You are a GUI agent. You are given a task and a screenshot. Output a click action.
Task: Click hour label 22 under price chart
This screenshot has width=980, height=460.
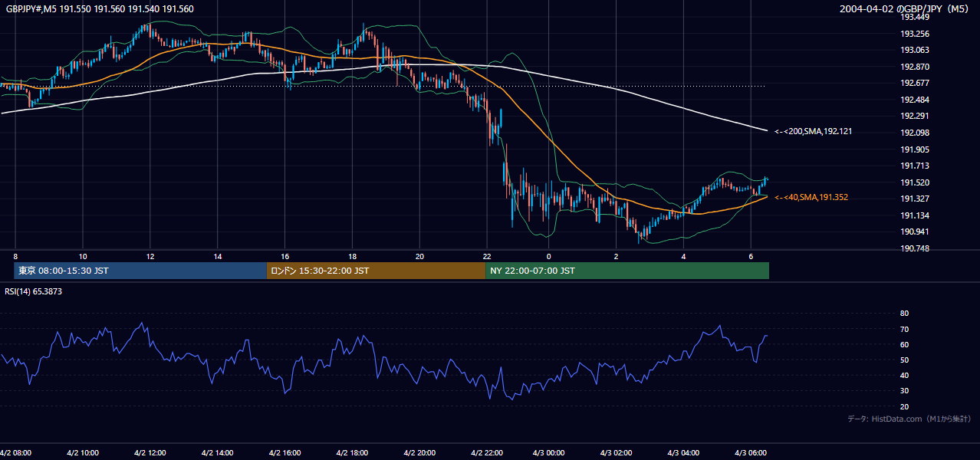pos(486,255)
